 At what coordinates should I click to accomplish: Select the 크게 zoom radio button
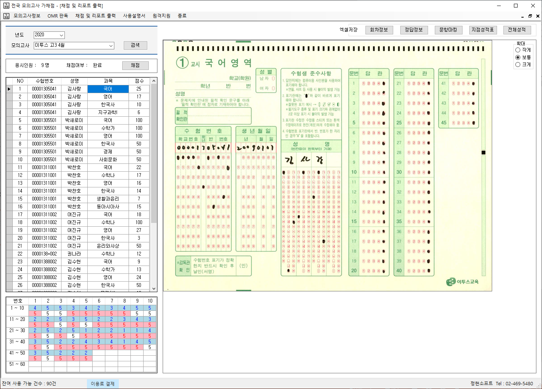(518, 65)
